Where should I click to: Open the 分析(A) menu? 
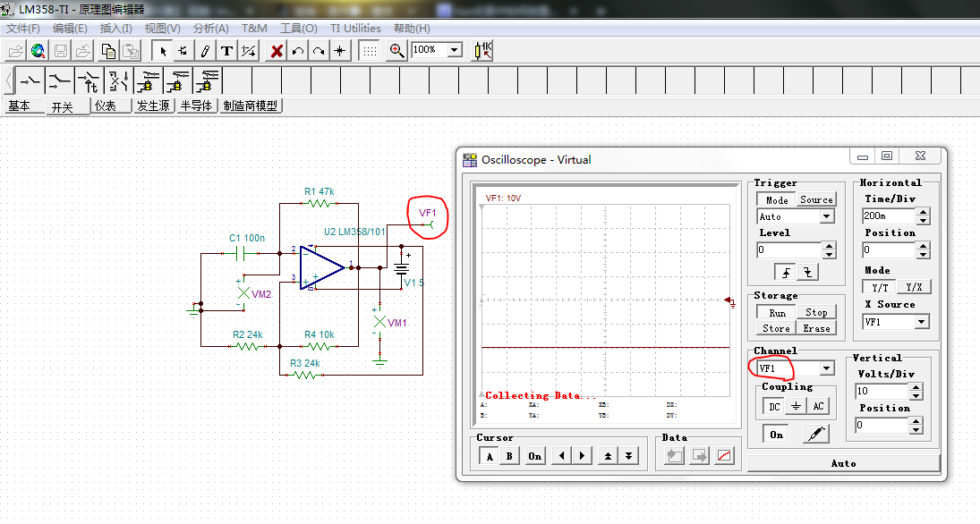click(210, 29)
